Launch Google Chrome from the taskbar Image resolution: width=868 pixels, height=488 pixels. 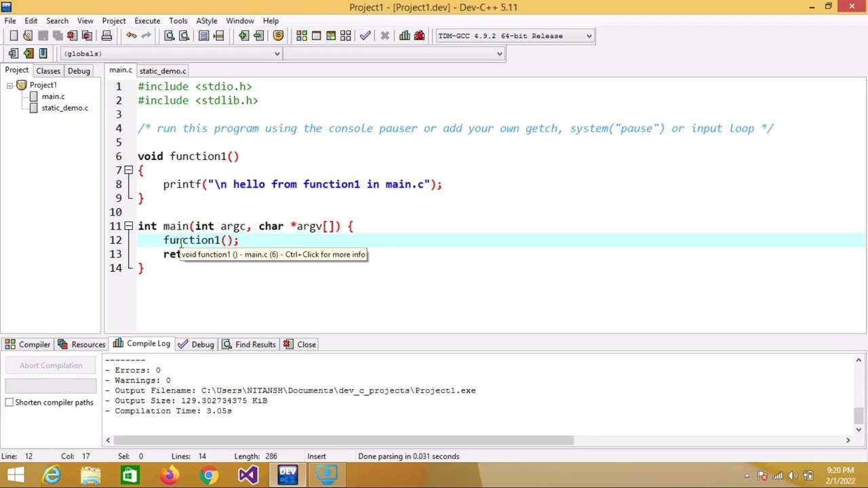tap(208, 474)
